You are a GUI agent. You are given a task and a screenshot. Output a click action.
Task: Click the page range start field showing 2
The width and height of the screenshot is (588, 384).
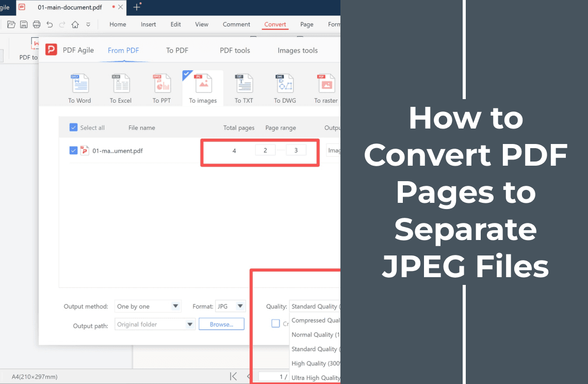[265, 150]
